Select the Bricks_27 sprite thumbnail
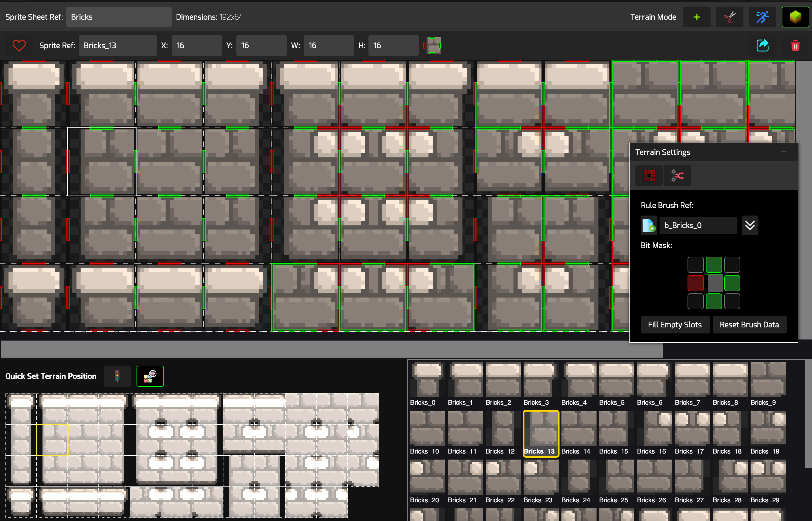Viewport: 812px width, 521px height. click(x=692, y=477)
